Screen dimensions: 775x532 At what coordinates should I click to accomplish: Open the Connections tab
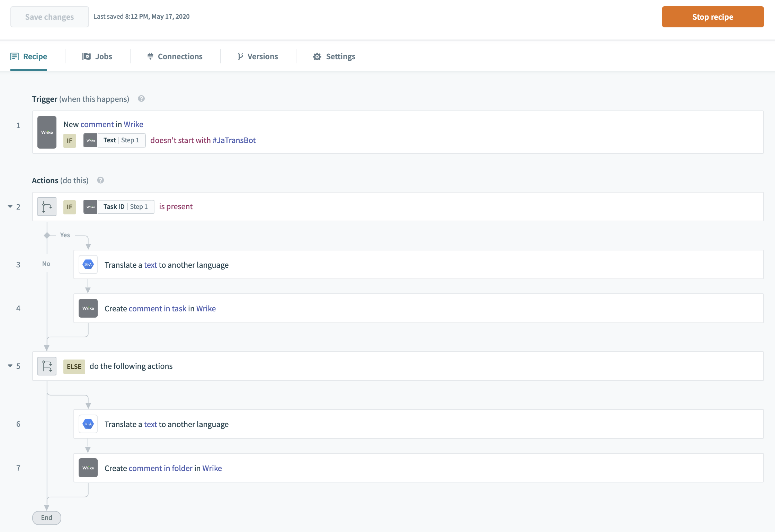click(x=175, y=56)
